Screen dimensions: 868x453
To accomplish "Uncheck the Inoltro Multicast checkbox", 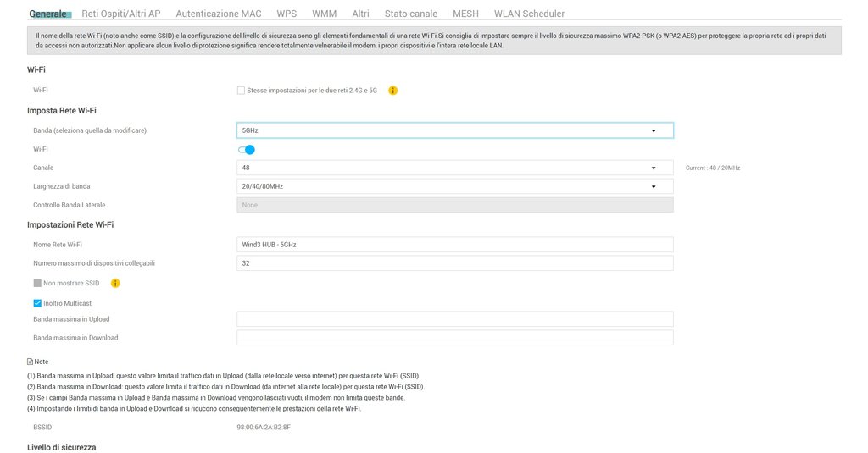I will click(37, 302).
